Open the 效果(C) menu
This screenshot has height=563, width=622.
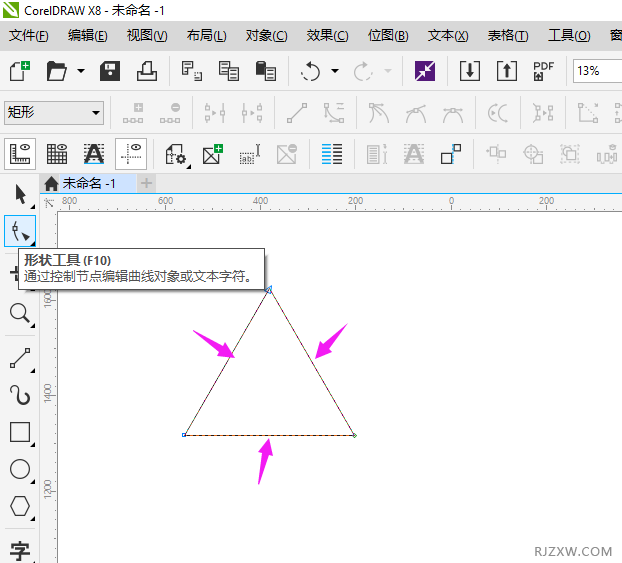pyautogui.click(x=327, y=35)
